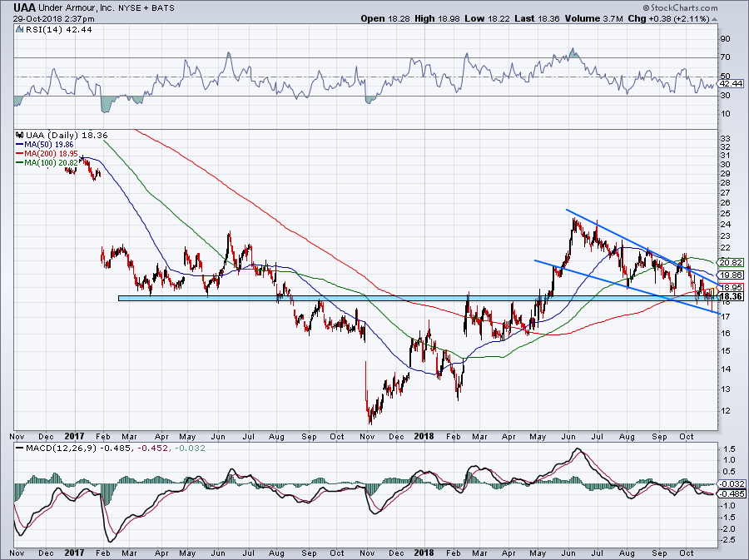Click the MA(50) 19.86 legend entry

point(46,144)
